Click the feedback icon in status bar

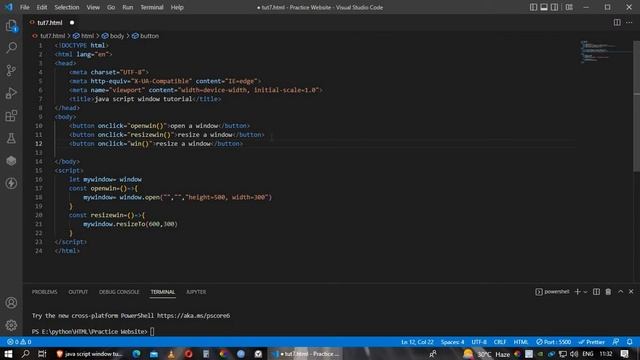[616, 342]
